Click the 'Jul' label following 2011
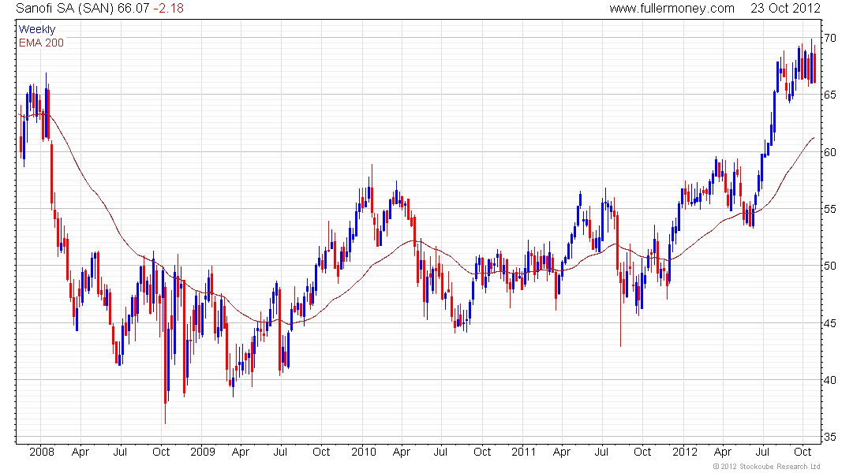 click(x=602, y=452)
